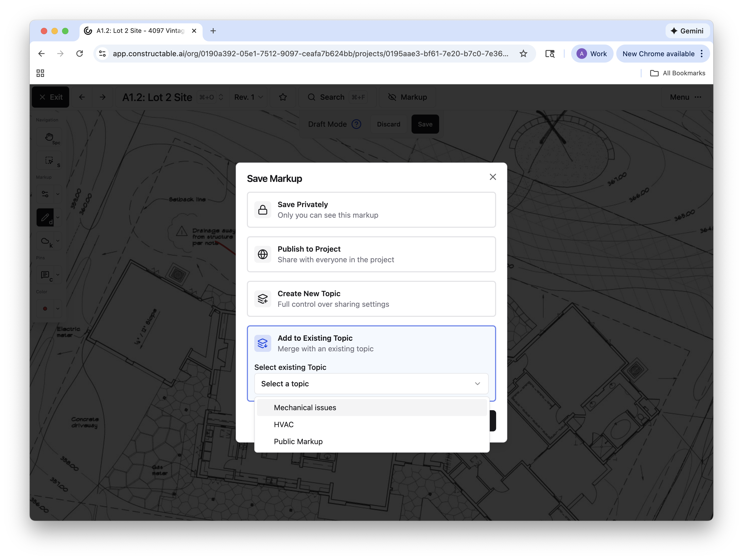Screen dimensions: 743x560
Task: Choose the Create New Topic option
Action: (x=371, y=299)
